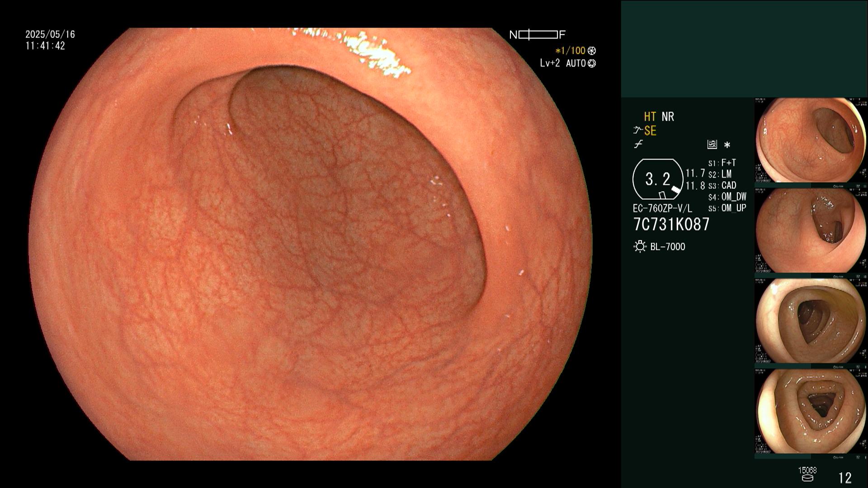Click the NR noise reduction indicator

668,117
